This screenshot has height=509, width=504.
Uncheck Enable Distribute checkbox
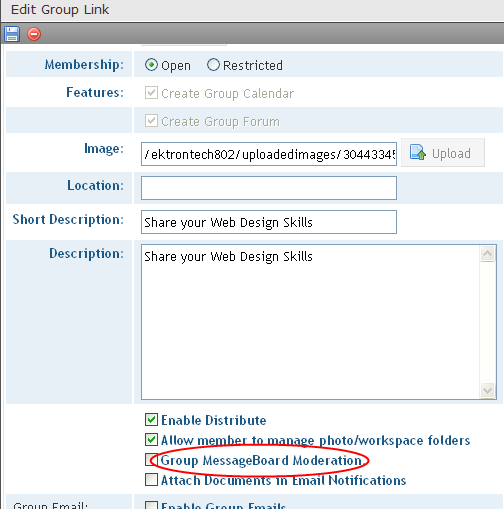(151, 420)
